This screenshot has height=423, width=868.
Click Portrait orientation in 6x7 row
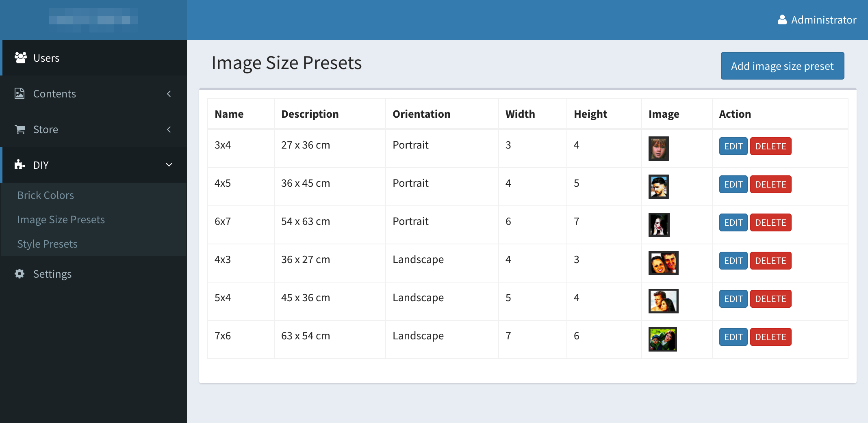pyautogui.click(x=410, y=221)
